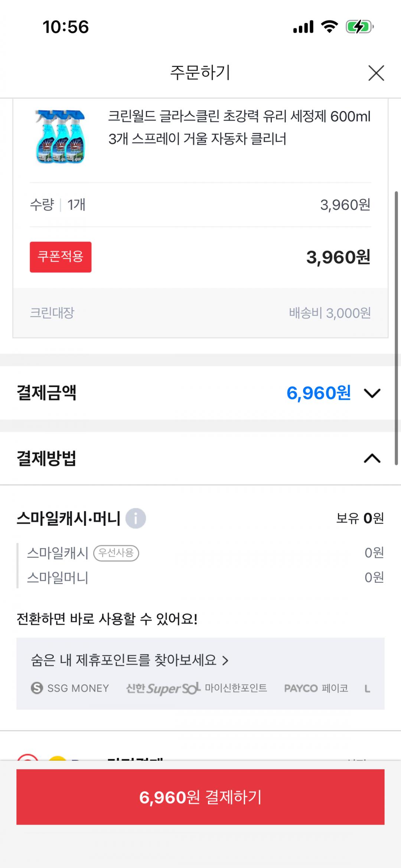
Task: Apply a coupon with 쿠폰적용 button
Action: click(61, 257)
